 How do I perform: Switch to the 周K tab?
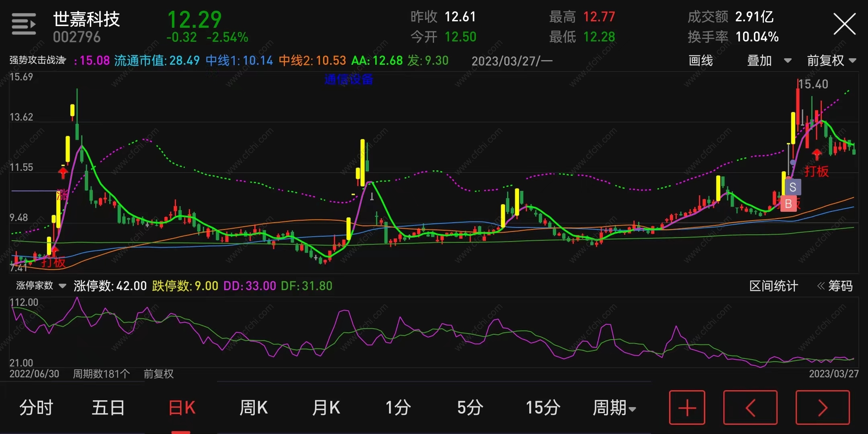[x=253, y=407]
